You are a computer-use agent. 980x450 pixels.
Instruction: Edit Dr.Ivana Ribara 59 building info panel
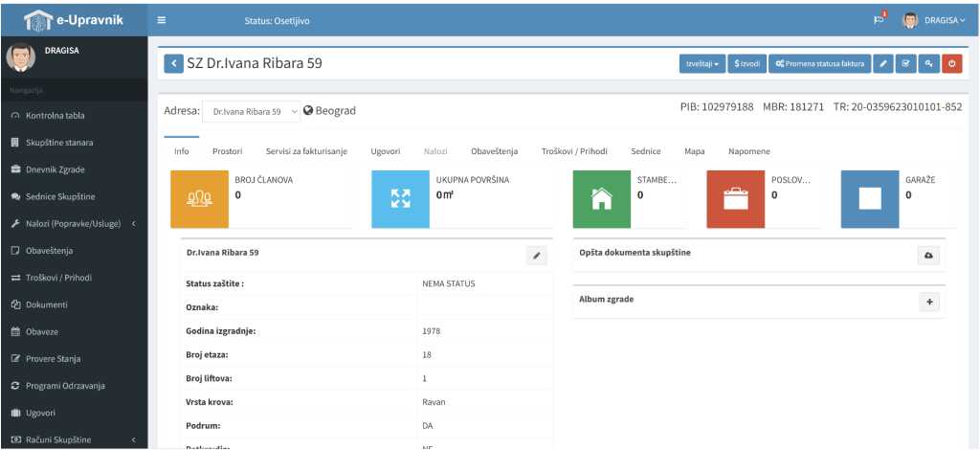537,256
